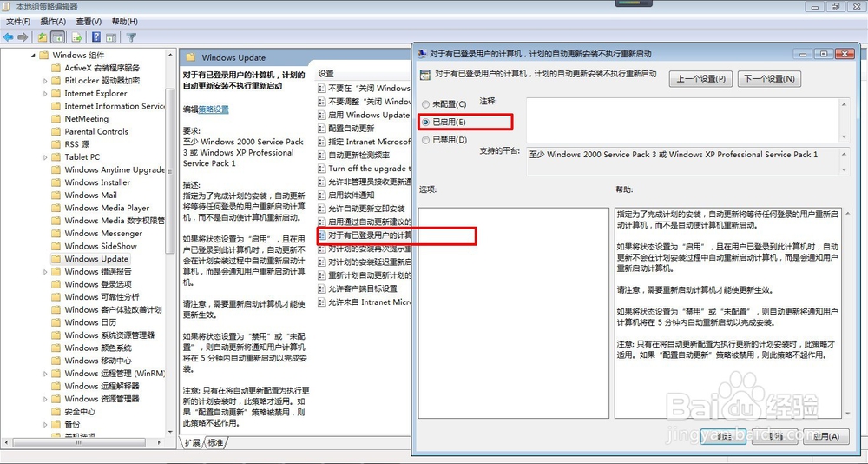Viewport: 868px width, 464px height.
Task: Click the folder icon beside Parental Controls
Action: coord(56,131)
